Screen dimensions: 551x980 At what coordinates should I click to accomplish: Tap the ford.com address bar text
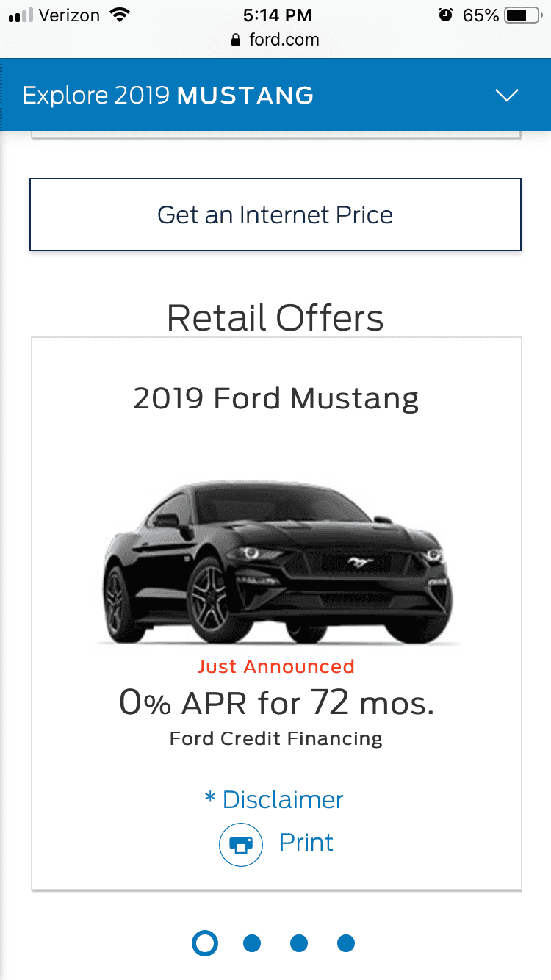284,40
